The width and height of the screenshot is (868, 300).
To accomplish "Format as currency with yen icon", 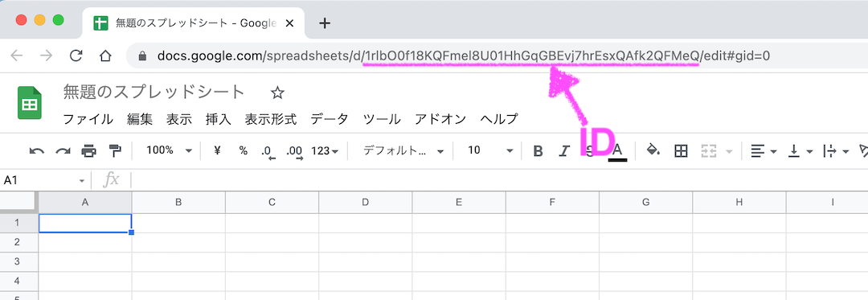I will point(217,150).
